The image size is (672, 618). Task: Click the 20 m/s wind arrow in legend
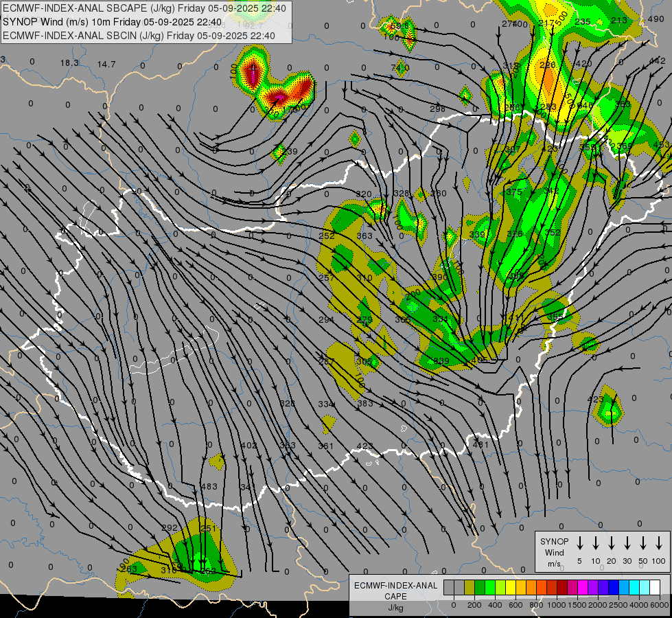pyautogui.click(x=612, y=543)
